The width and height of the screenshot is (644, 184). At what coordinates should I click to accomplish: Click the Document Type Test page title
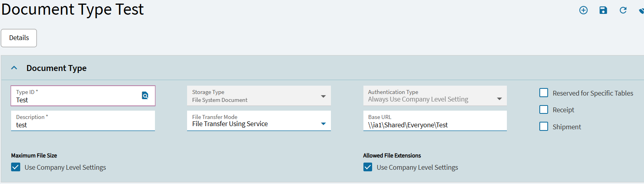73,9
